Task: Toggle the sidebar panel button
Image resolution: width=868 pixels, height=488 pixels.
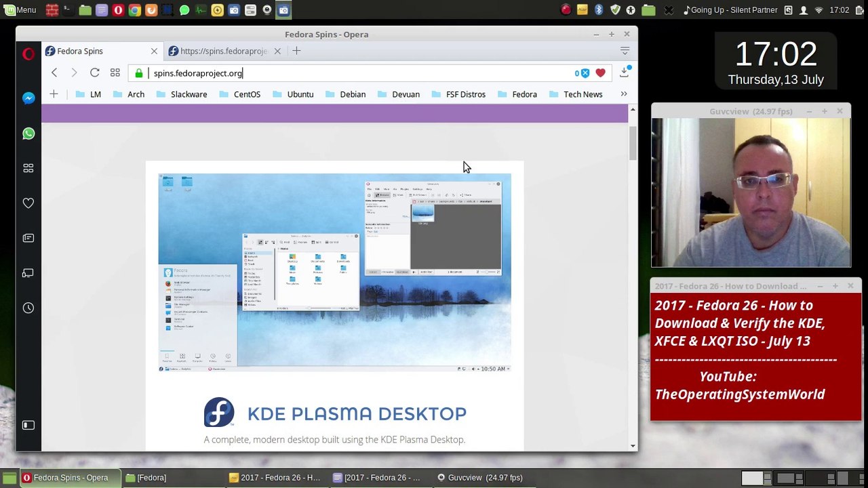Action: (x=28, y=425)
